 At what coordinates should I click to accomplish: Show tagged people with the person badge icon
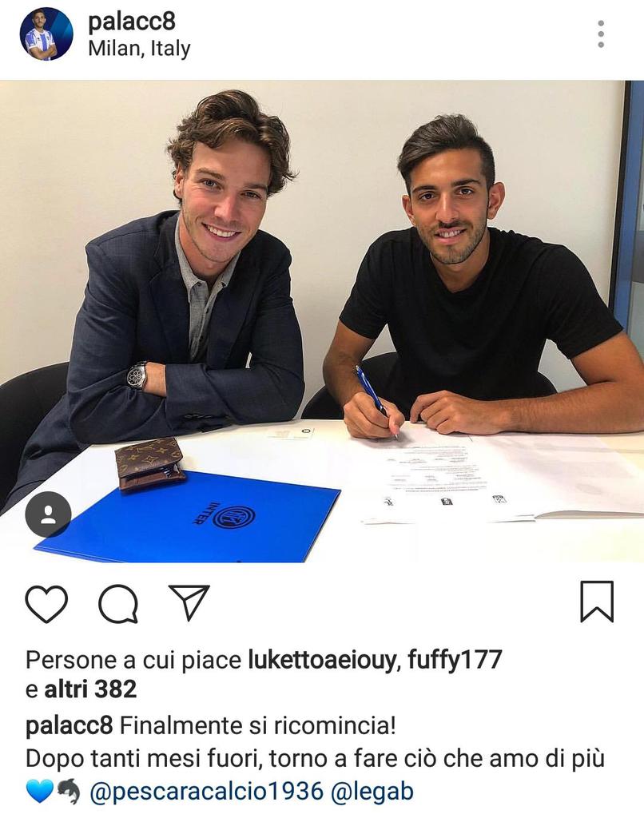click(48, 514)
